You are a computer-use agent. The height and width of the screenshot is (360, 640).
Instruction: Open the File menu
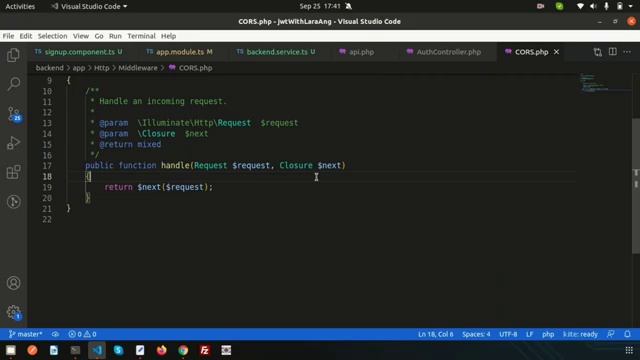pos(8,36)
